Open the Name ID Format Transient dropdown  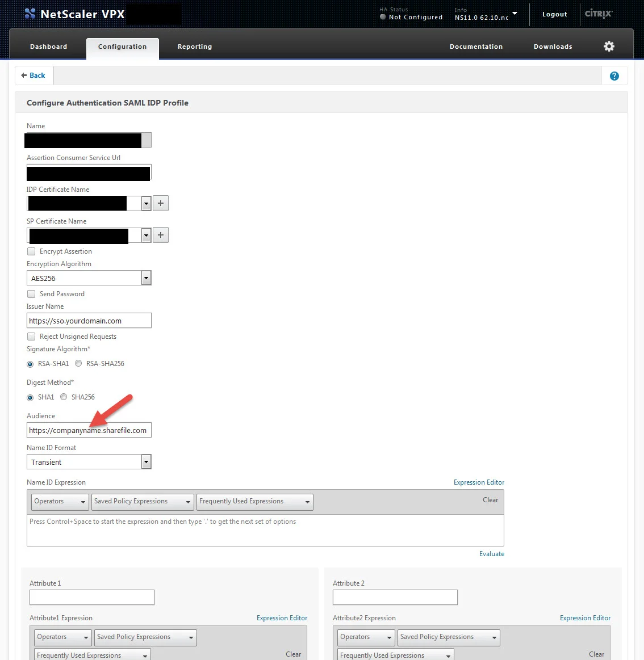pyautogui.click(x=89, y=462)
